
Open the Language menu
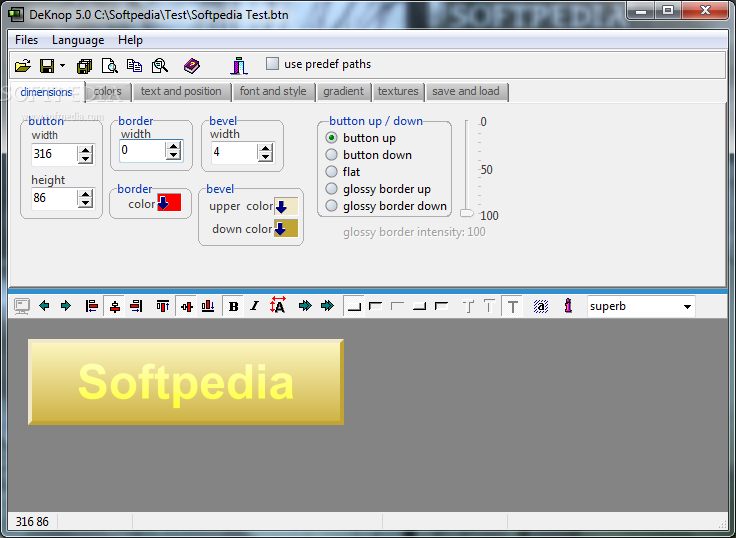(x=78, y=40)
